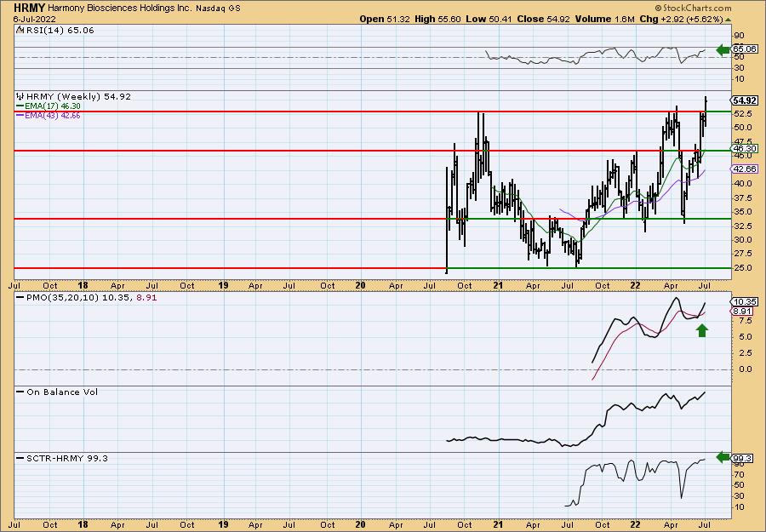Click the Close 54.92 value in the header
This screenshot has height=532, width=766.
point(543,19)
